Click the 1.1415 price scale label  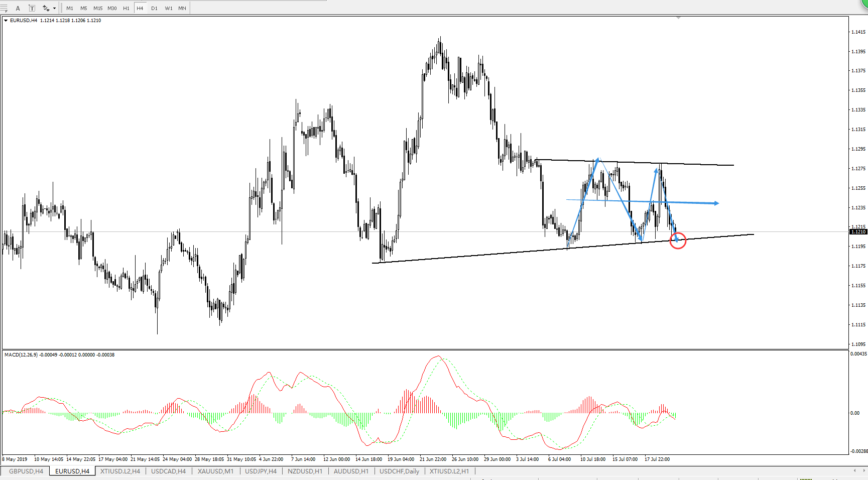858,32
